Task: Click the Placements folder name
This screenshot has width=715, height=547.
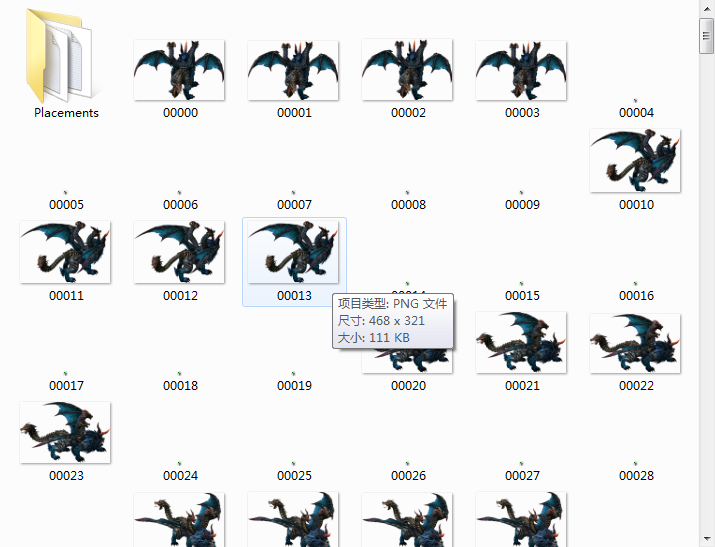Action: click(66, 113)
